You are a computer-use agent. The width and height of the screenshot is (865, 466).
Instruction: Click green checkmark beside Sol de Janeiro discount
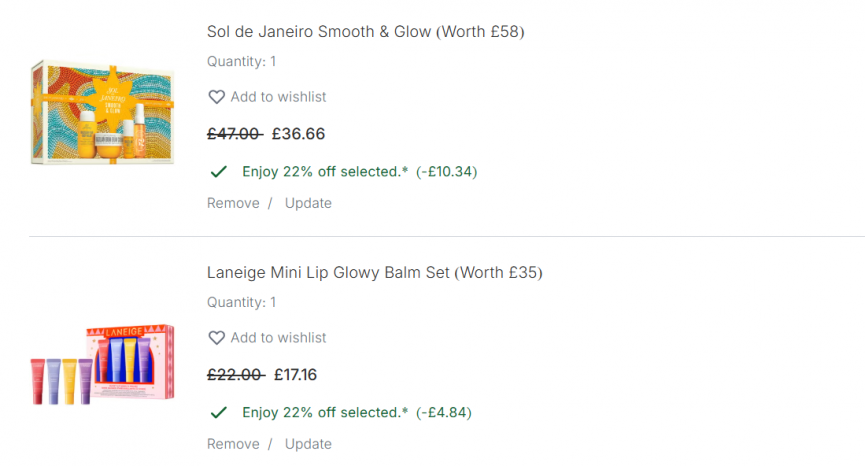click(218, 172)
